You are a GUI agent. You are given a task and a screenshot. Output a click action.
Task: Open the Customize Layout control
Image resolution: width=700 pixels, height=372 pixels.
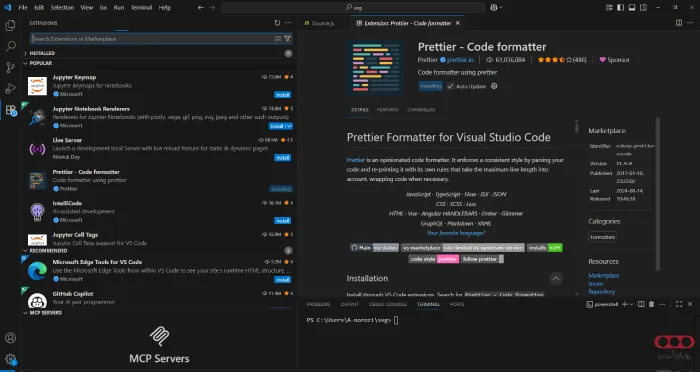(609, 8)
